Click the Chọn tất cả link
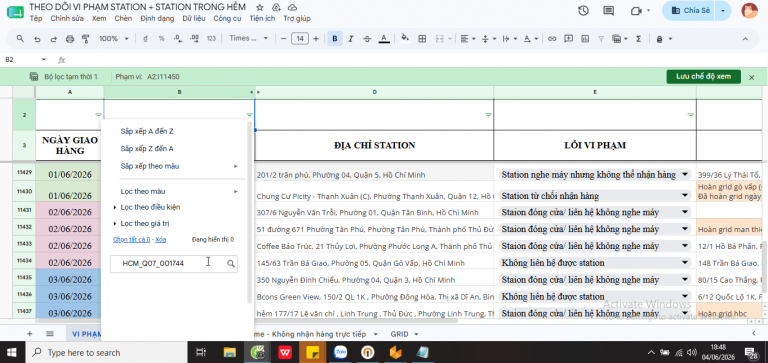The image size is (768, 363). point(131,240)
